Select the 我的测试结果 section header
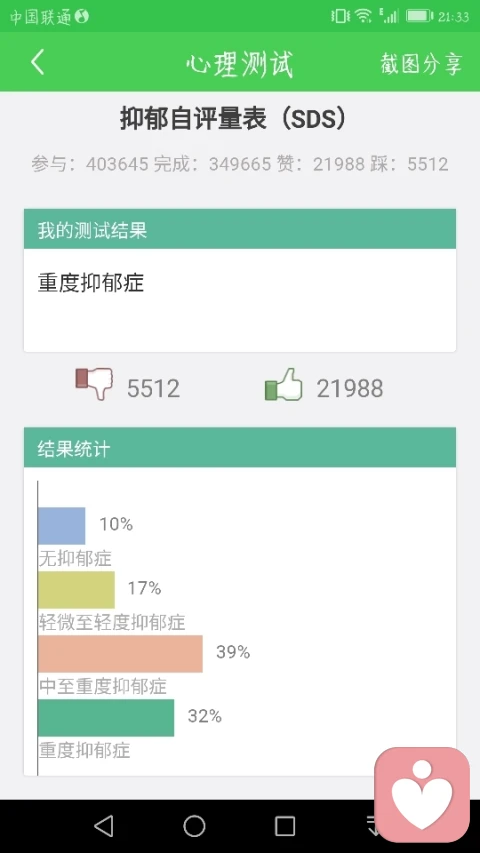Image resolution: width=480 pixels, height=853 pixels. tap(240, 229)
